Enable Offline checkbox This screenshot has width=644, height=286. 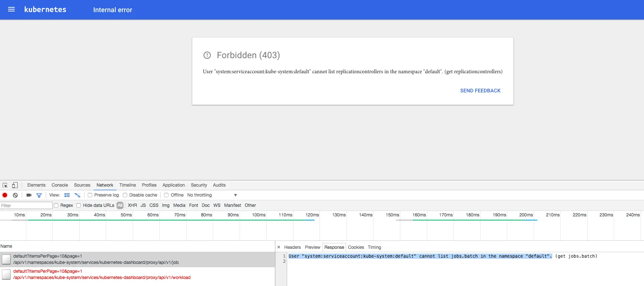pos(166,195)
